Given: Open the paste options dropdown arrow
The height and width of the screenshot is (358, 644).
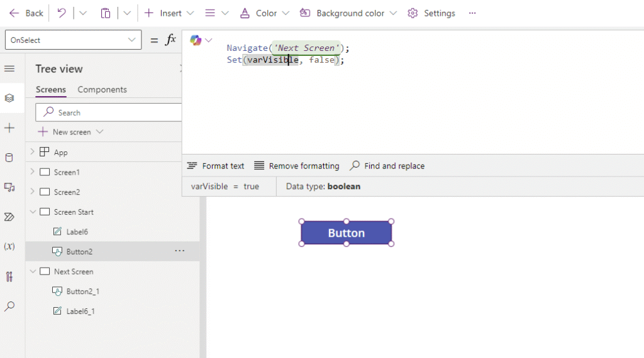Looking at the screenshot, I should (127, 13).
